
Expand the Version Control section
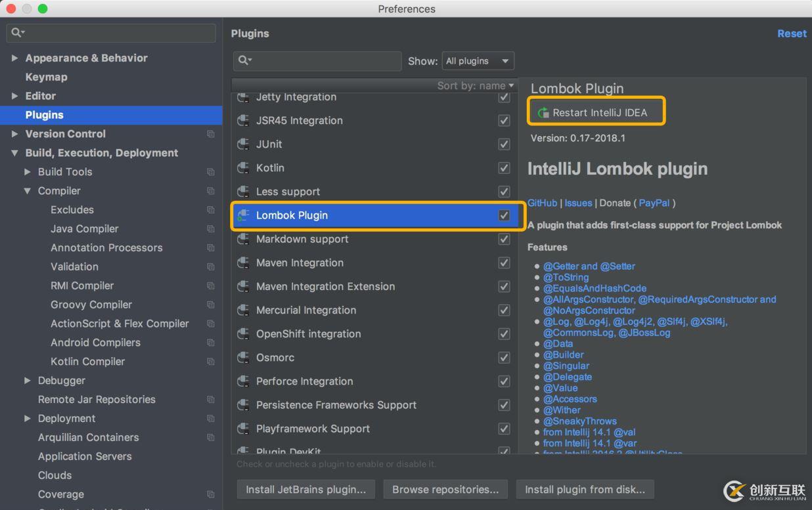15,134
